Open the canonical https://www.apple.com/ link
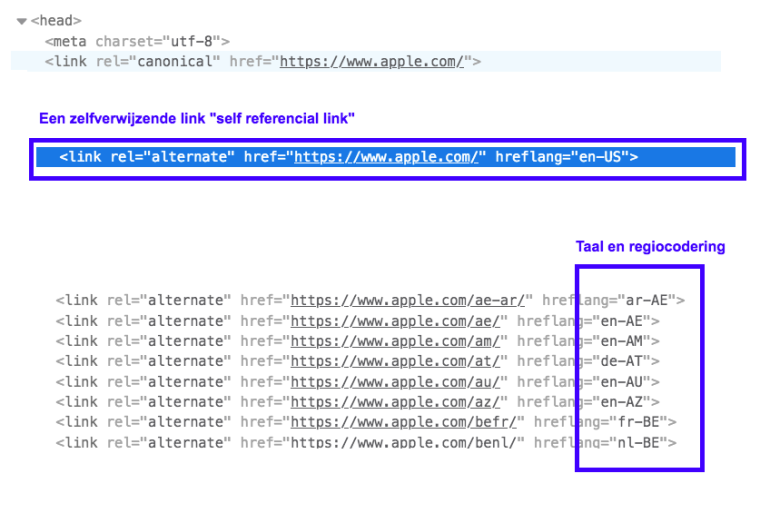 pos(372,61)
